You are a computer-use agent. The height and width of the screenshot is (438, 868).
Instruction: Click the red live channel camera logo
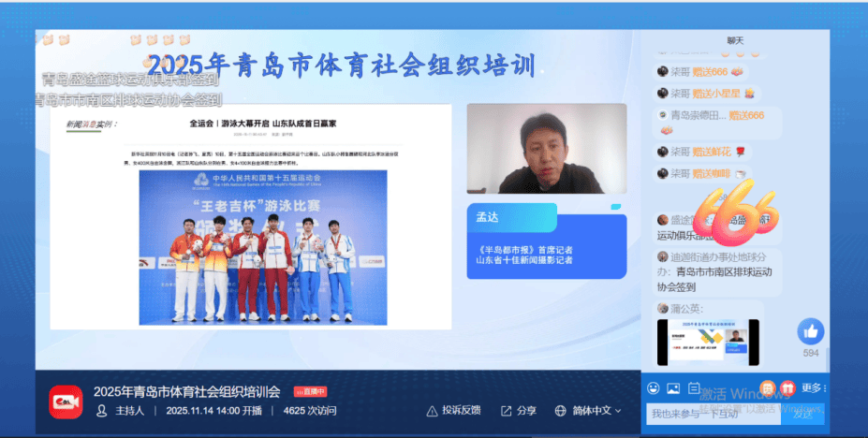[x=66, y=401]
